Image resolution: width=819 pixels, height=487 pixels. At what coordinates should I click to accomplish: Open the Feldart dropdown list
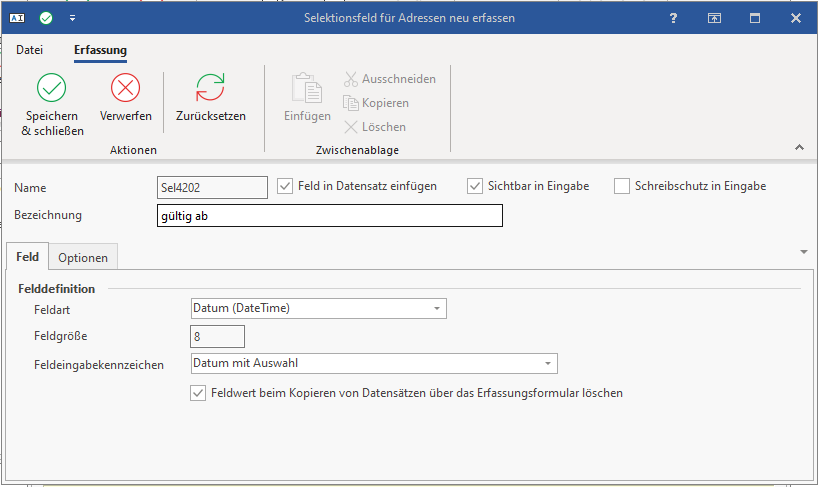pos(437,309)
